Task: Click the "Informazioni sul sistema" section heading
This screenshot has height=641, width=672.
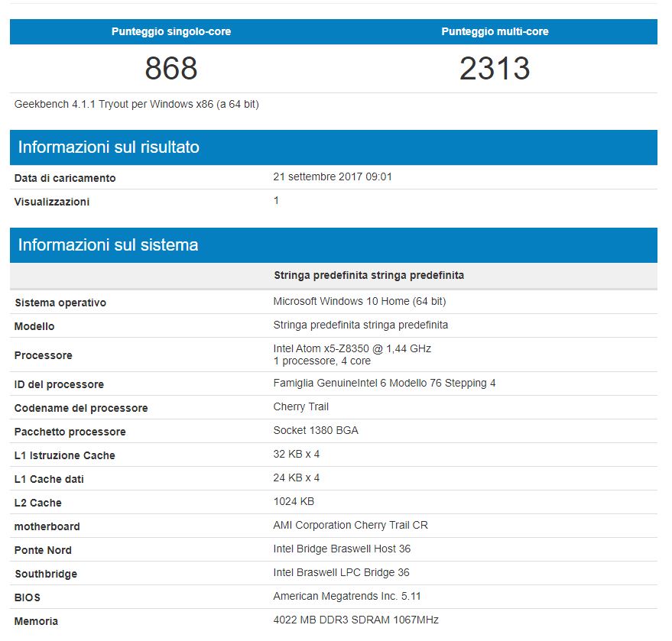Action: click(108, 245)
